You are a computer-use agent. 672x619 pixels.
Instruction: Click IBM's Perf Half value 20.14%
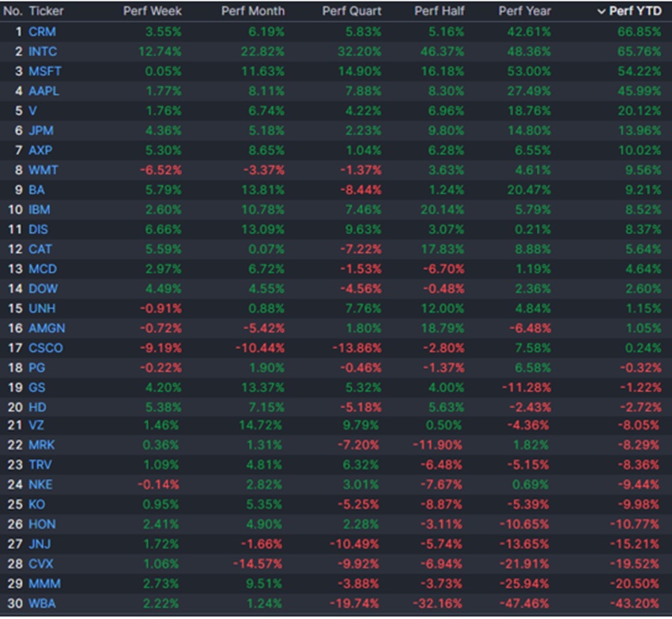point(442,209)
